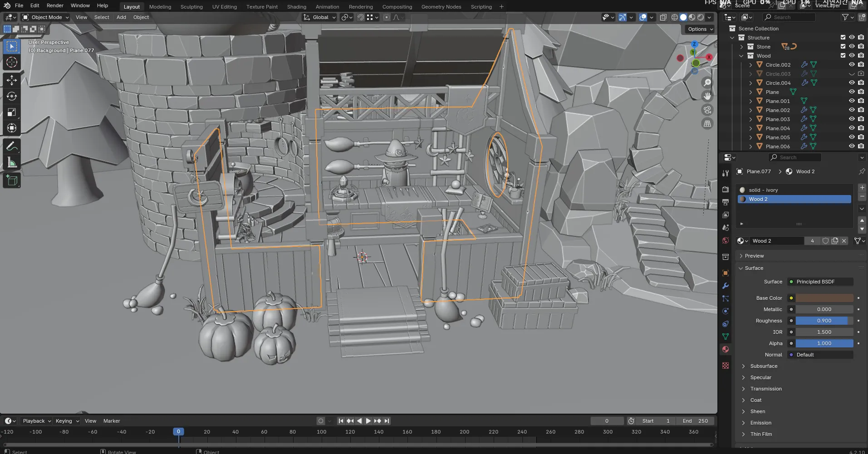Screen dimensions: 868x454
Task: Open the Tool properties tab
Action: click(x=726, y=173)
